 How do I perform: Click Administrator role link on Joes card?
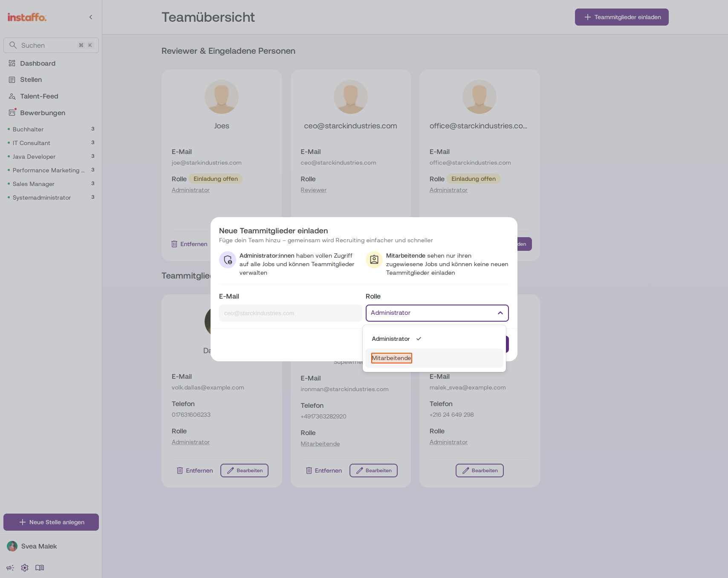pyautogui.click(x=191, y=190)
